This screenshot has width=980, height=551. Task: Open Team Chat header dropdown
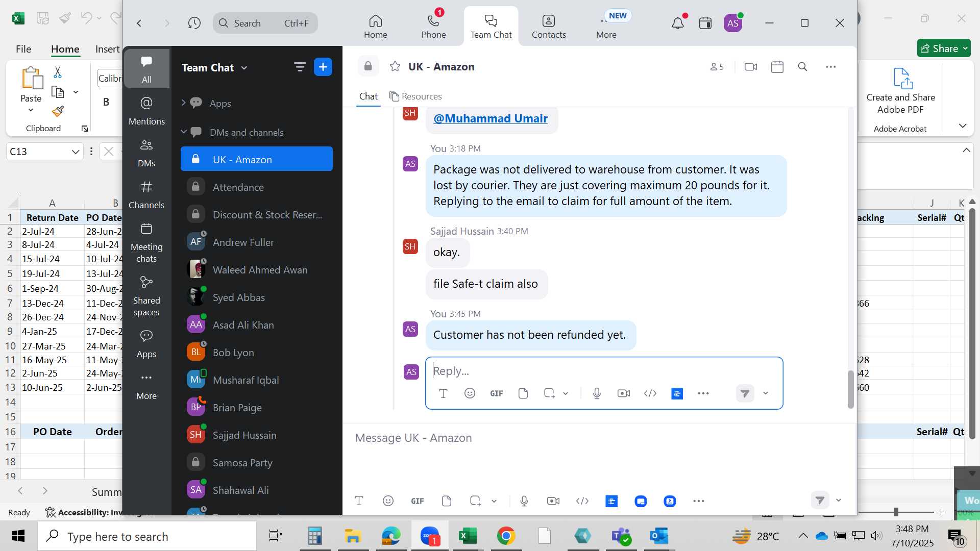(214, 67)
